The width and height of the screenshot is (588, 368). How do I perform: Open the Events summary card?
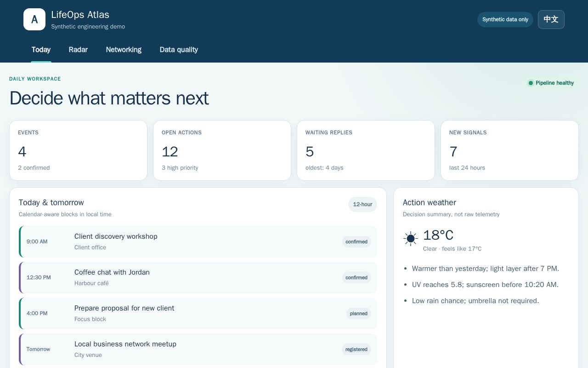click(78, 150)
